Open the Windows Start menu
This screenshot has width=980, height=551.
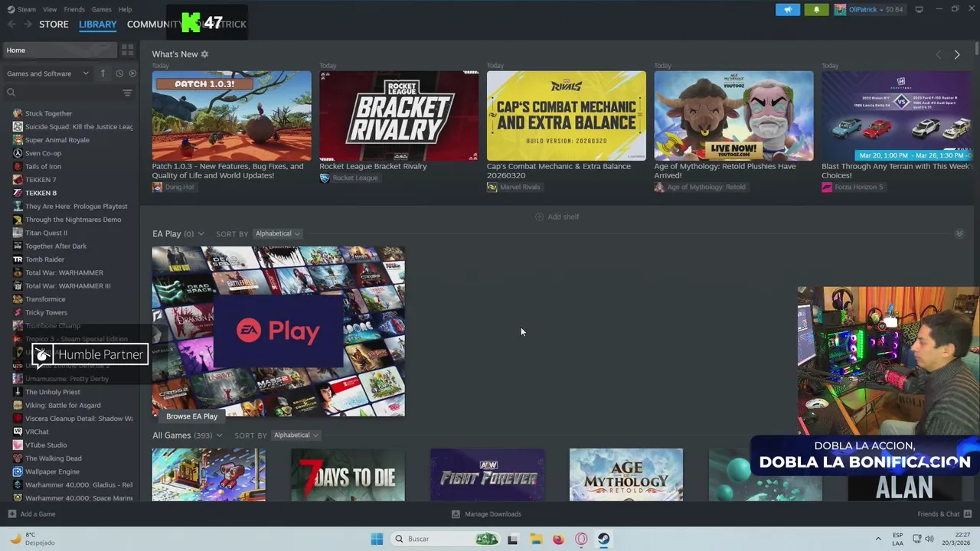(x=377, y=539)
